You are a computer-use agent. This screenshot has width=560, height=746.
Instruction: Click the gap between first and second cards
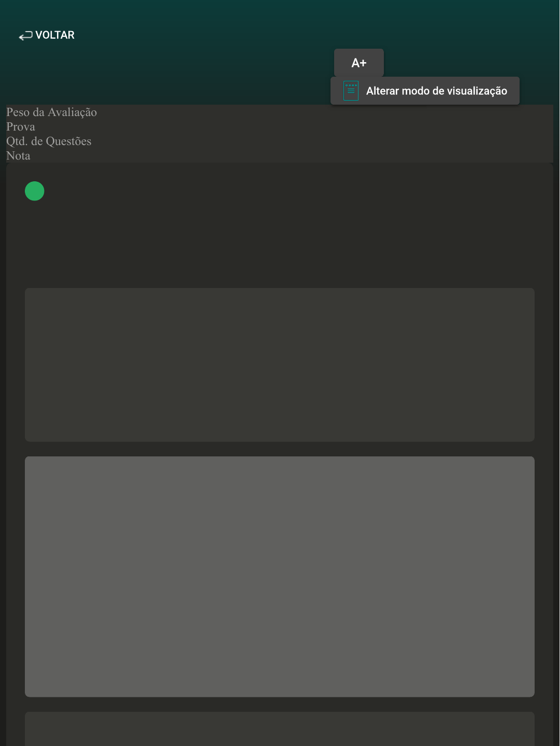(280, 449)
